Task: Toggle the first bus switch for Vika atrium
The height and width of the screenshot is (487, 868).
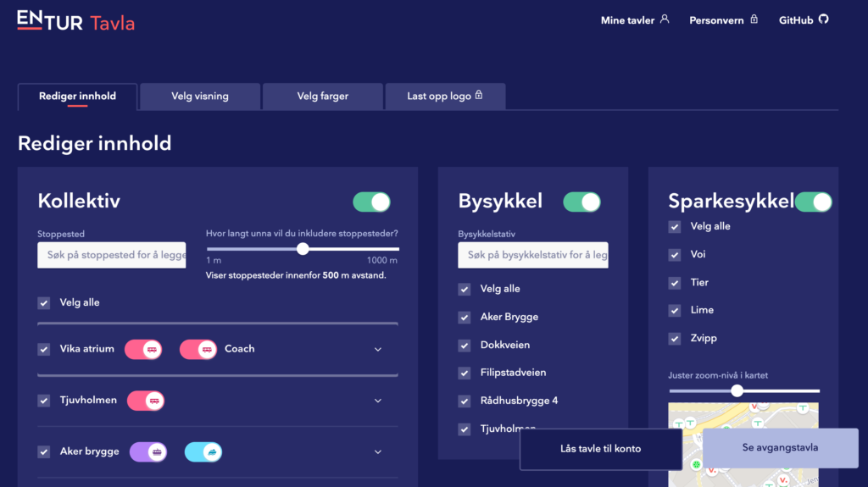Action: [143, 349]
